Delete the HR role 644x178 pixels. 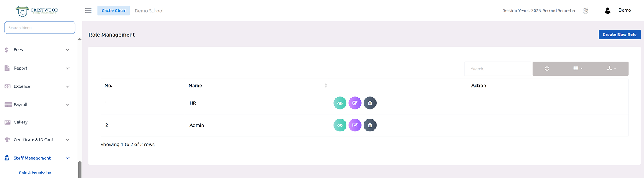point(370,103)
